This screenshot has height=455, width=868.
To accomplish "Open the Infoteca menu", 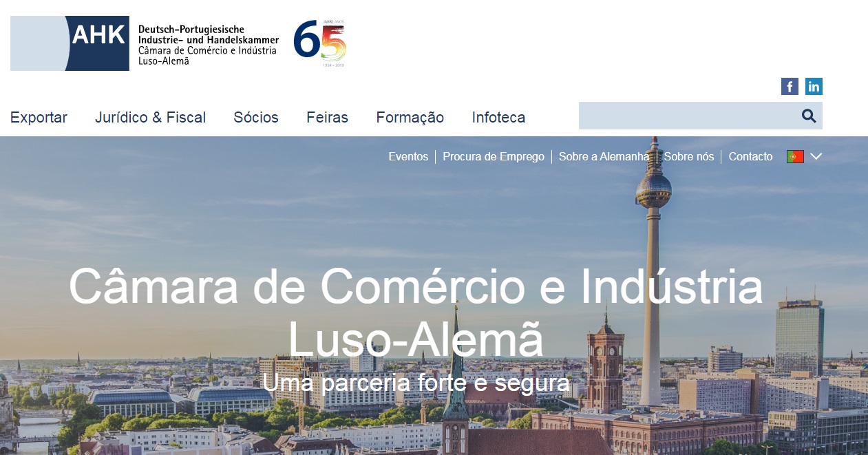I will tap(498, 118).
